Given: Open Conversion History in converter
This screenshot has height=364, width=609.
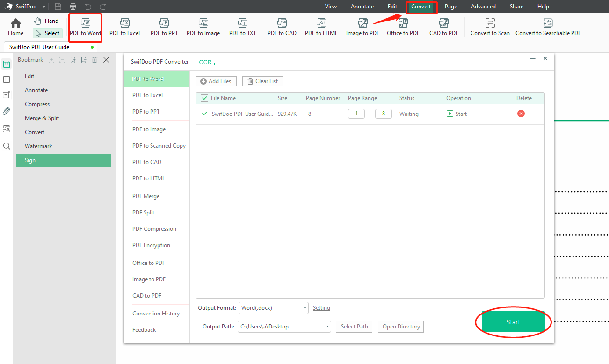Looking at the screenshot, I should (157, 314).
